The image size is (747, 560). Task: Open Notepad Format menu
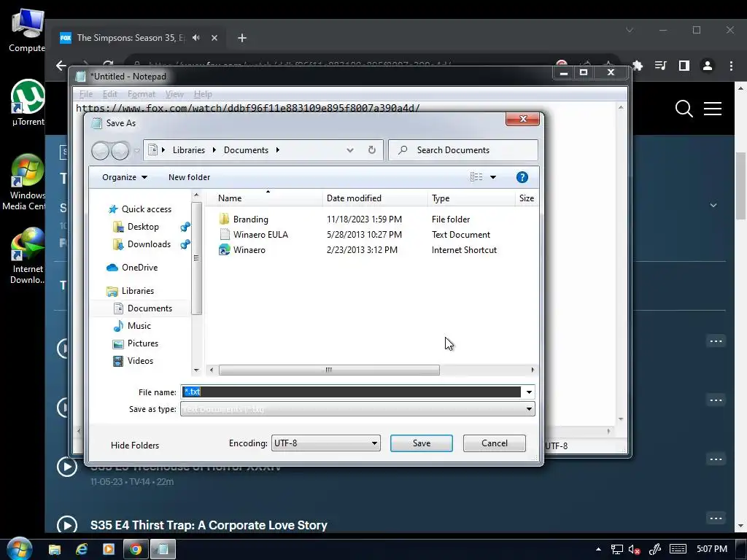click(142, 94)
